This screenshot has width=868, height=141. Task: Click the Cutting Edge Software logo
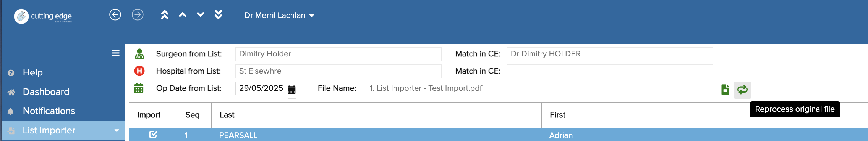point(43,16)
